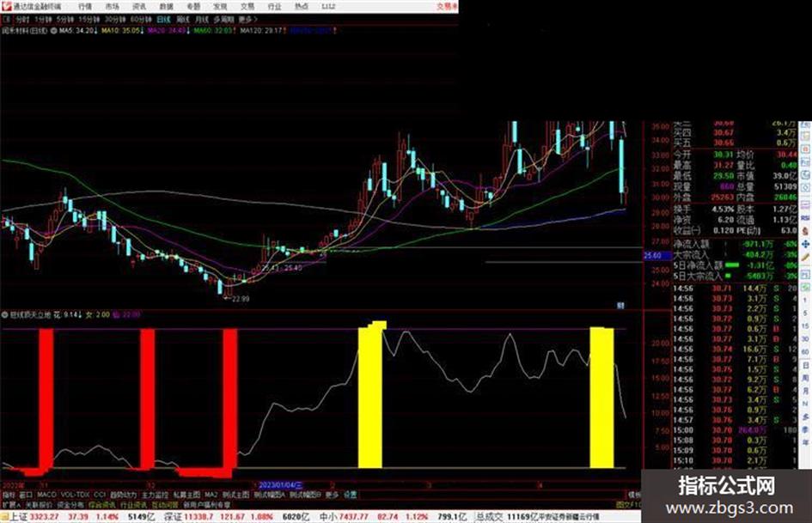Viewport: 812px width, 523px height.
Task: Click the 2023/01/04 date marker on timeline
Action: click(281, 485)
